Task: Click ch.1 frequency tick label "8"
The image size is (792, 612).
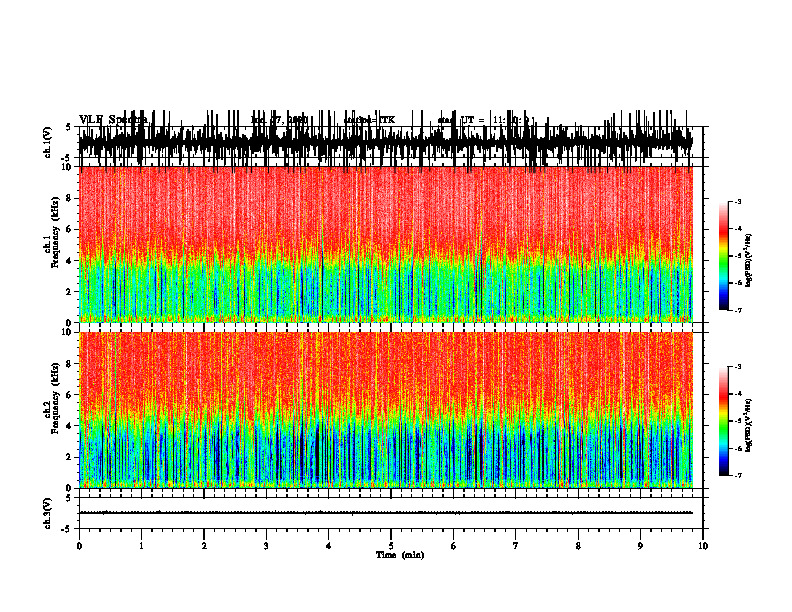Action: tap(70, 198)
